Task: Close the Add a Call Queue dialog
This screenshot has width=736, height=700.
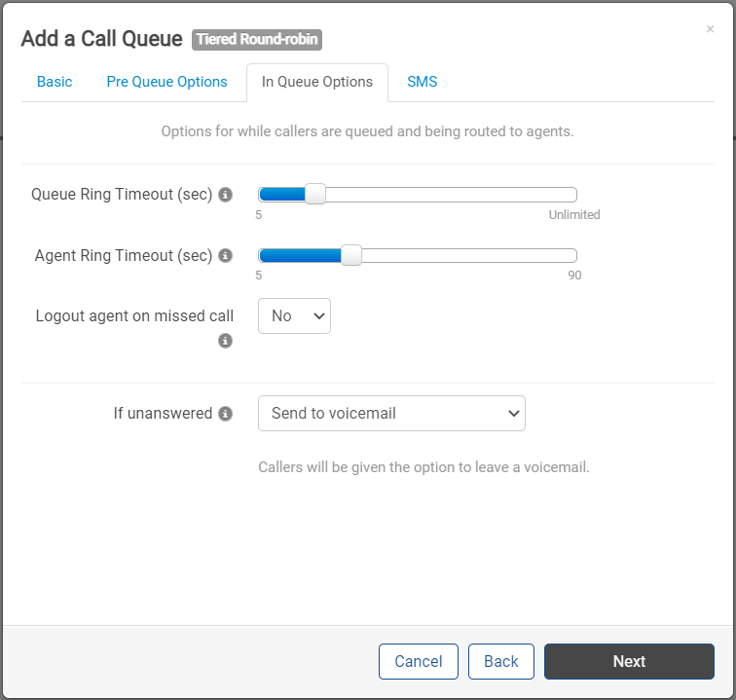Action: pos(710,29)
